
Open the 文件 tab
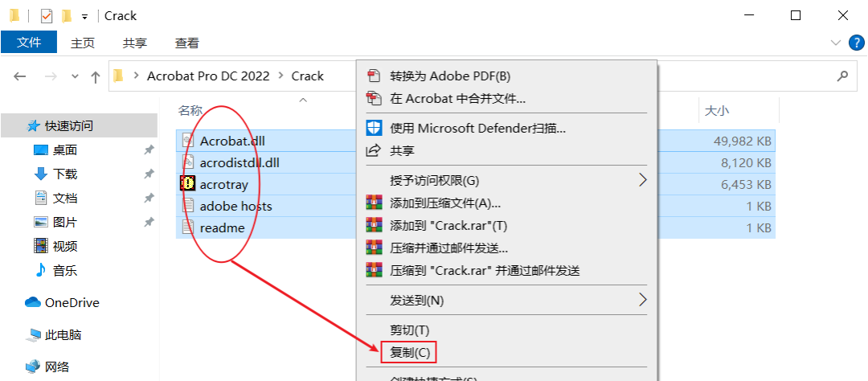tap(29, 42)
